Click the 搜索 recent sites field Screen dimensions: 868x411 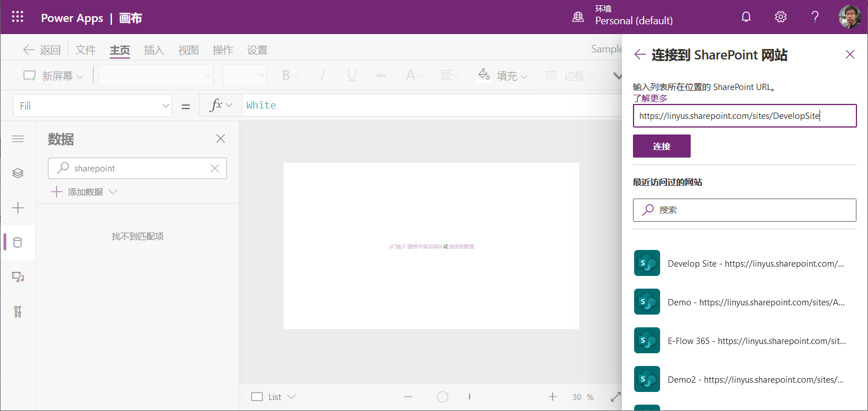(744, 210)
